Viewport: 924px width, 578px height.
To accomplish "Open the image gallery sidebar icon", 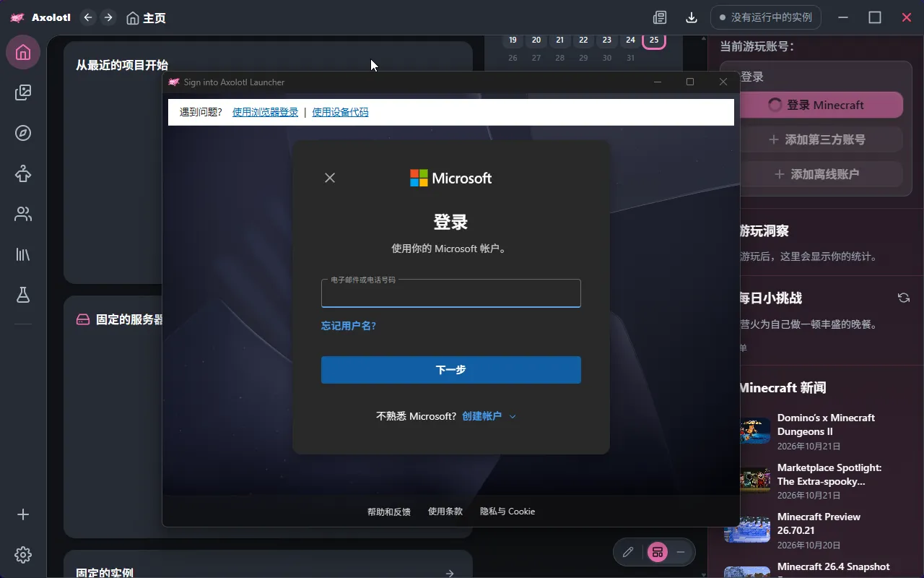I will (23, 92).
